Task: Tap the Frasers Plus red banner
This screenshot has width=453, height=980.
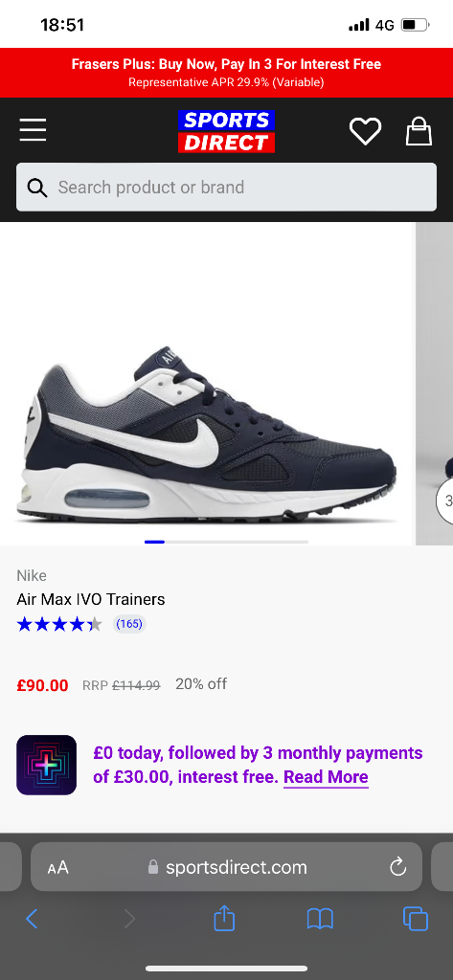Action: point(226,73)
